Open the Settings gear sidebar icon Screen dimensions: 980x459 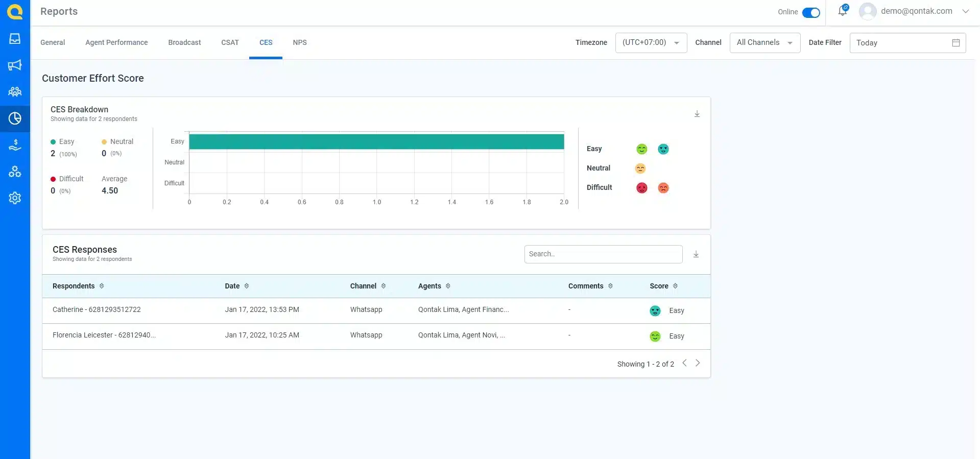(15, 198)
